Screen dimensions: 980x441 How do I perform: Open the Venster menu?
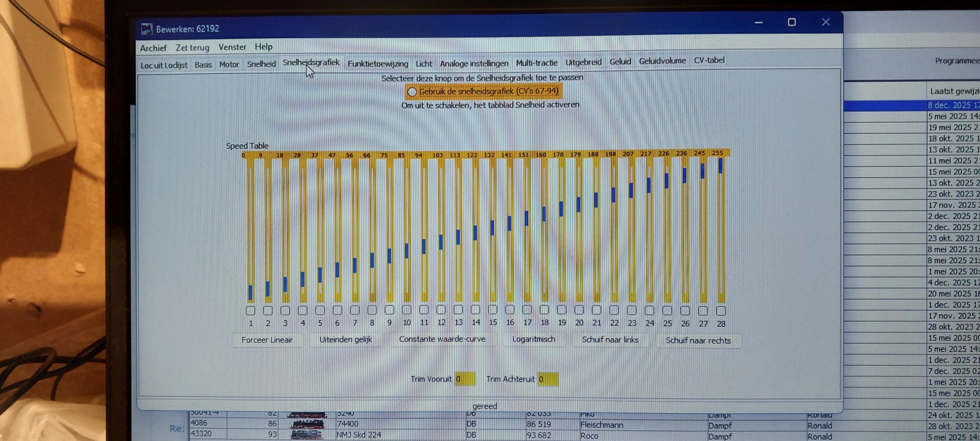[x=232, y=47]
